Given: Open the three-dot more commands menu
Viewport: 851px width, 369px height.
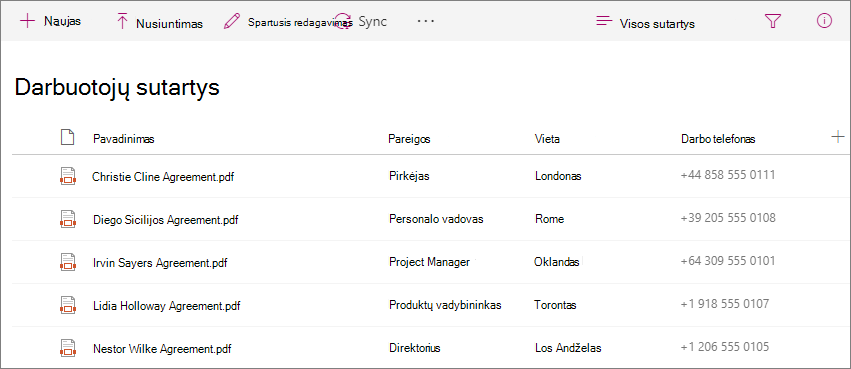Looking at the screenshot, I should [x=426, y=21].
